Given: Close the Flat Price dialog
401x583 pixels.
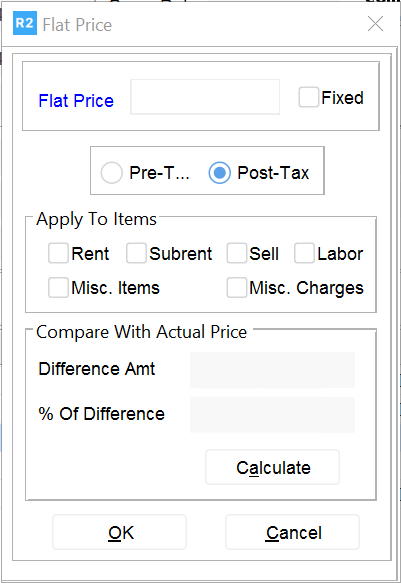Looking at the screenshot, I should pyautogui.click(x=375, y=24).
